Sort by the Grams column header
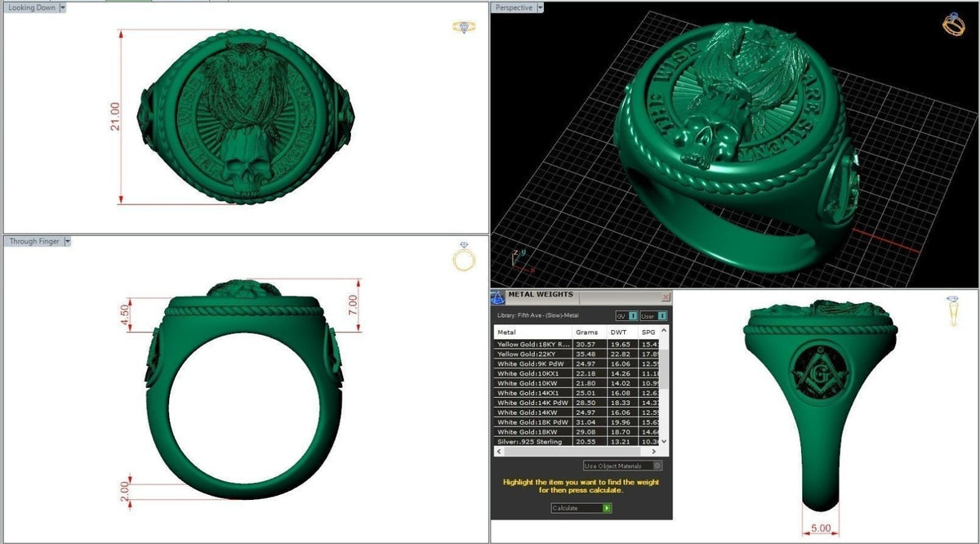Image resolution: width=980 pixels, height=544 pixels. (x=589, y=332)
